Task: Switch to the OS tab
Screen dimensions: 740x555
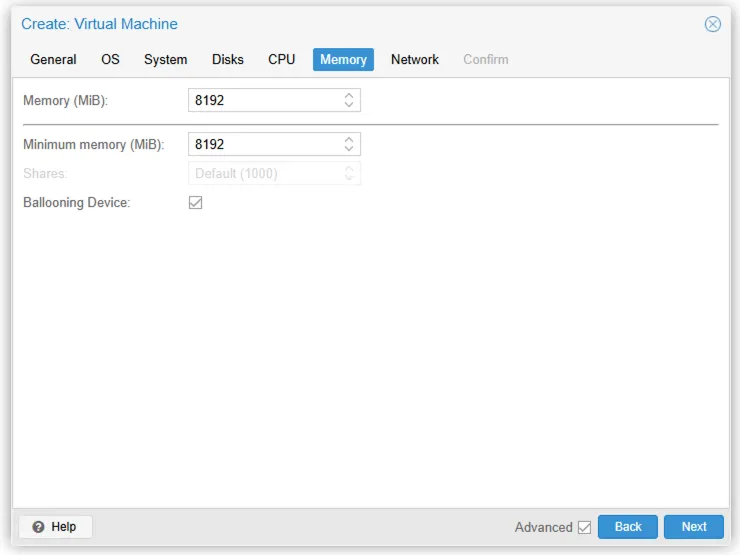Action: click(x=110, y=59)
